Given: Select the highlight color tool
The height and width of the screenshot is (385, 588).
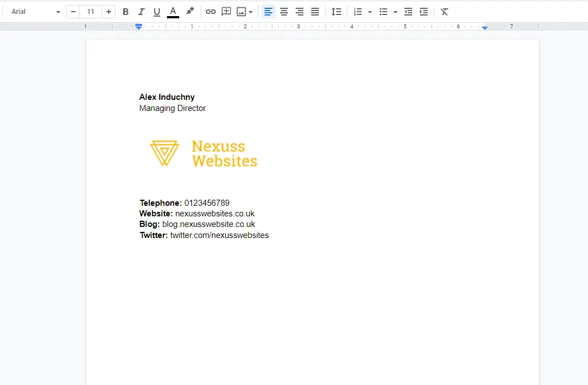Looking at the screenshot, I should (x=190, y=11).
